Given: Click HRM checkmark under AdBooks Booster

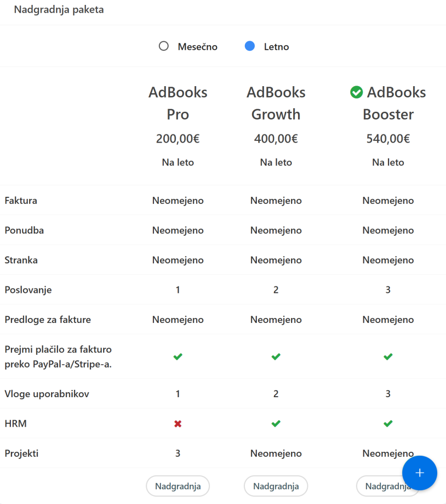Looking at the screenshot, I should coord(388,423).
